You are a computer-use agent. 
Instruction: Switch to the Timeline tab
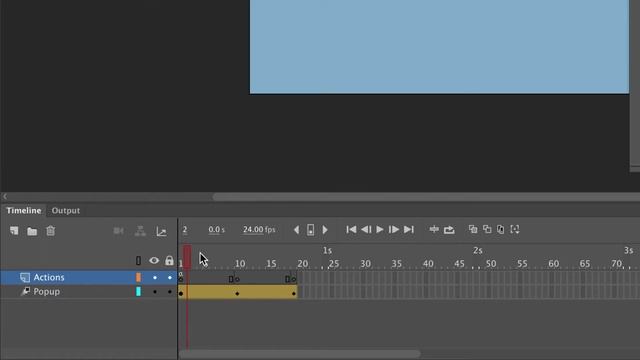(24, 211)
